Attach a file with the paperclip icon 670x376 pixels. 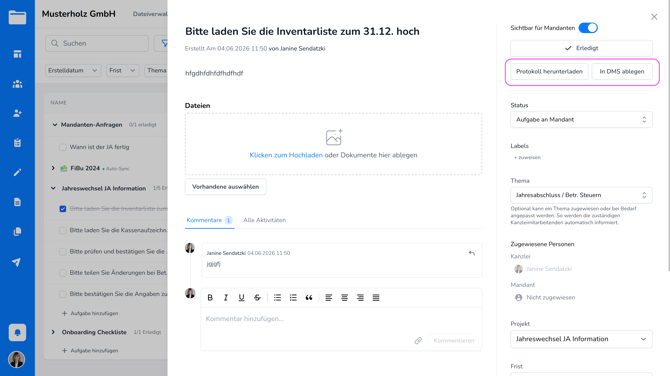pyautogui.click(x=418, y=341)
